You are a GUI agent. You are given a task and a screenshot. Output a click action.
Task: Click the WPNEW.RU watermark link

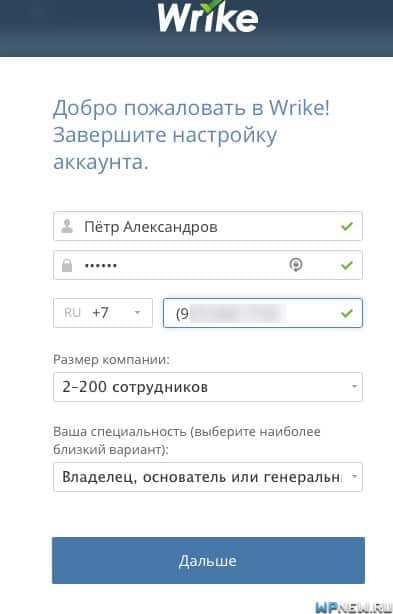click(354, 607)
